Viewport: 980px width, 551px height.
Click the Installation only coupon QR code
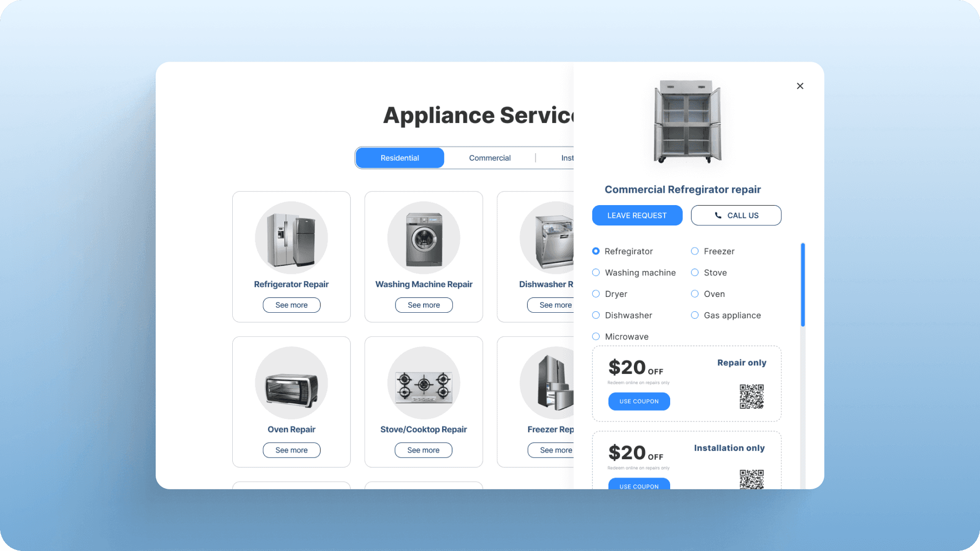tap(751, 479)
